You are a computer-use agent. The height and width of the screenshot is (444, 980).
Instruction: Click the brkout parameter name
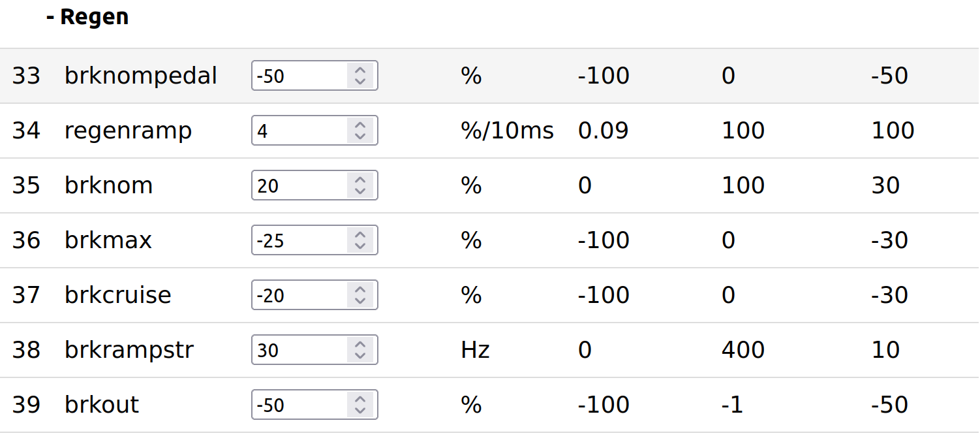102,405
